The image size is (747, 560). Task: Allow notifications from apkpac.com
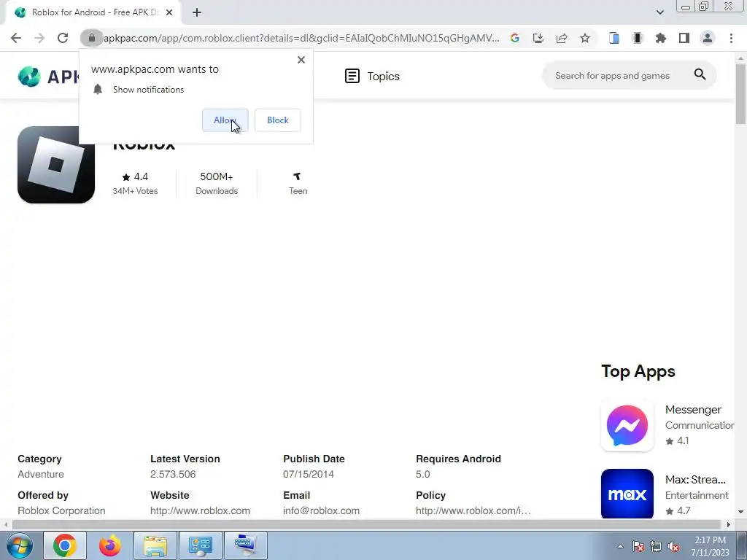225,120
